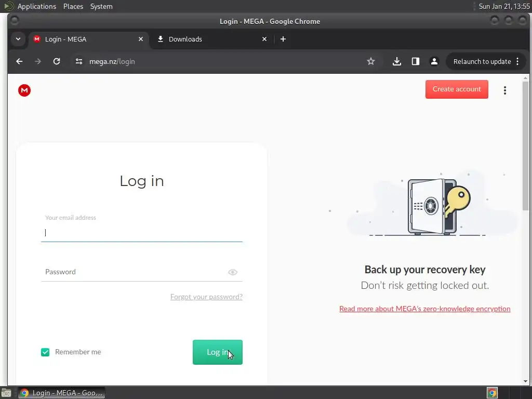532x399 pixels.
Task: Toggle Chrome side panel icon
Action: point(416,61)
